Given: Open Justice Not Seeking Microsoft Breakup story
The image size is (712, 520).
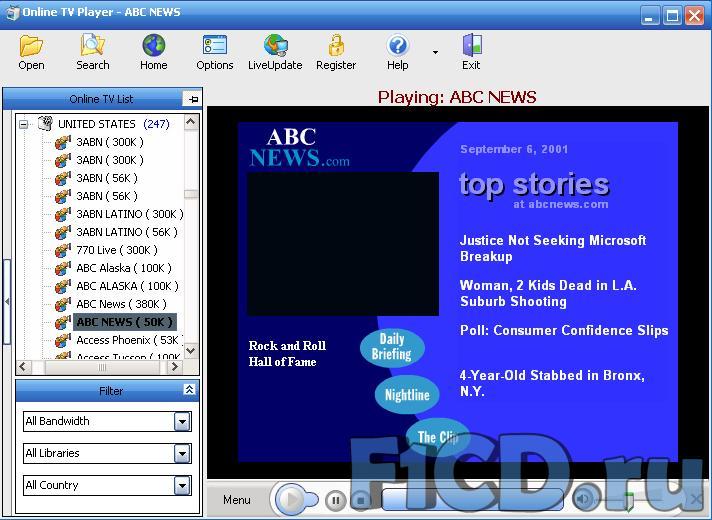Looking at the screenshot, I should point(553,248).
